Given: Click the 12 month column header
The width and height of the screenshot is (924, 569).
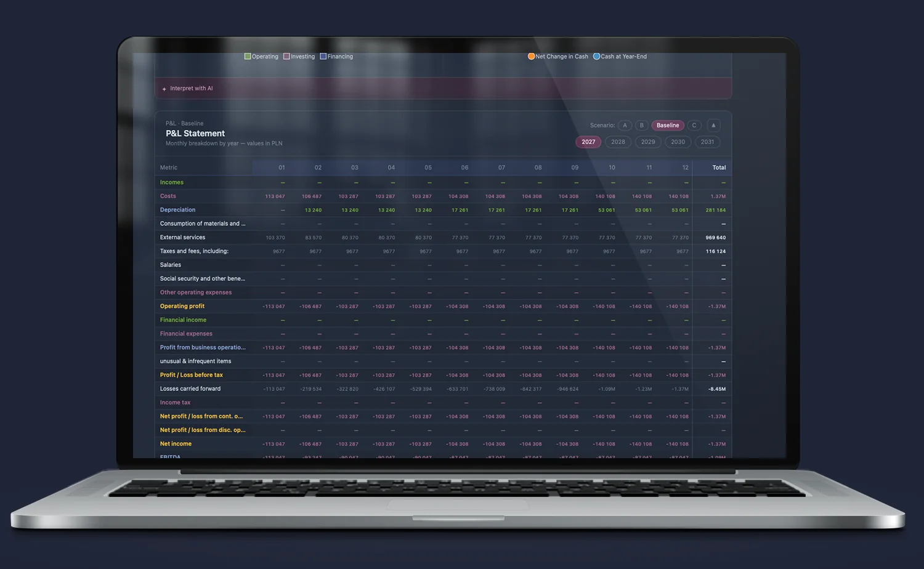Looking at the screenshot, I should coord(685,167).
